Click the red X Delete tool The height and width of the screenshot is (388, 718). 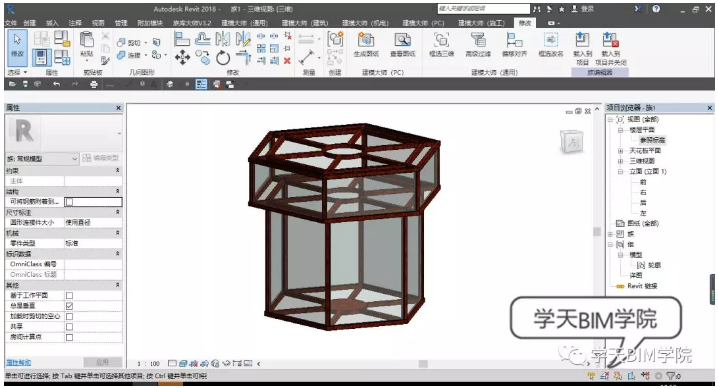287,61
